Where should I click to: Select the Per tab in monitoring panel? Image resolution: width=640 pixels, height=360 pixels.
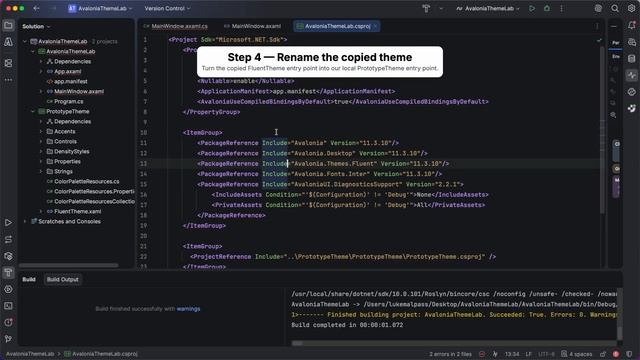(x=616, y=42)
